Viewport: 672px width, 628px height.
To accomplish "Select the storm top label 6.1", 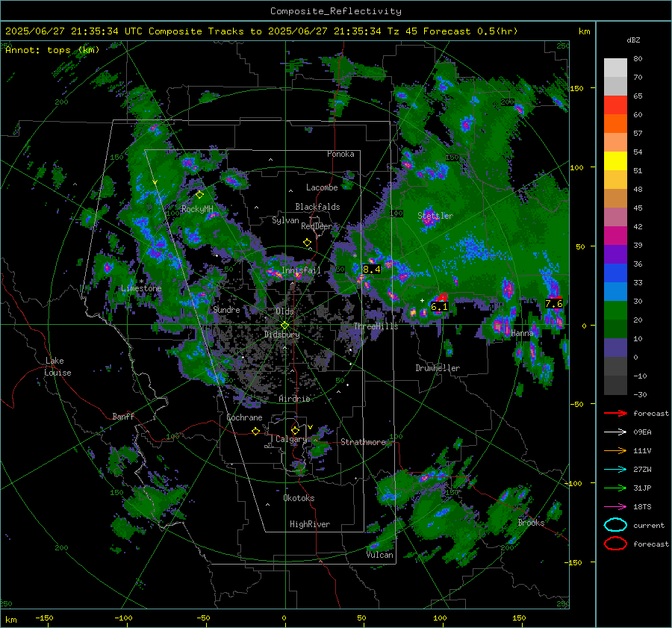I will 439,306.
